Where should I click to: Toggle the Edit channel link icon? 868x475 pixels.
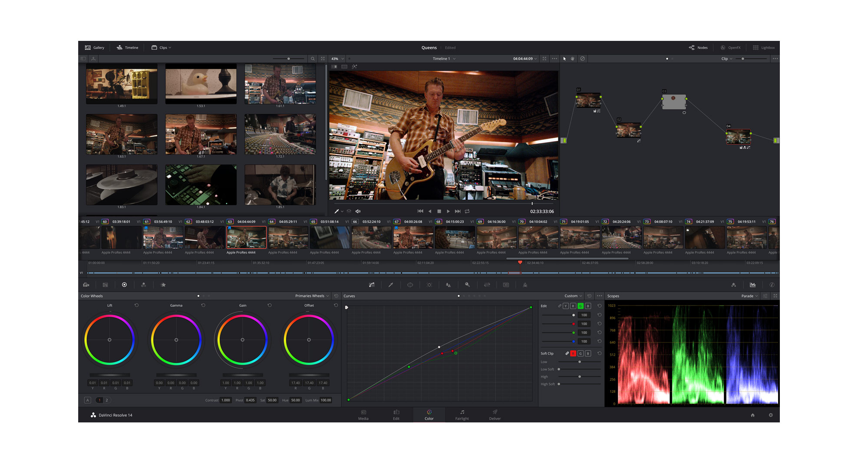559,306
